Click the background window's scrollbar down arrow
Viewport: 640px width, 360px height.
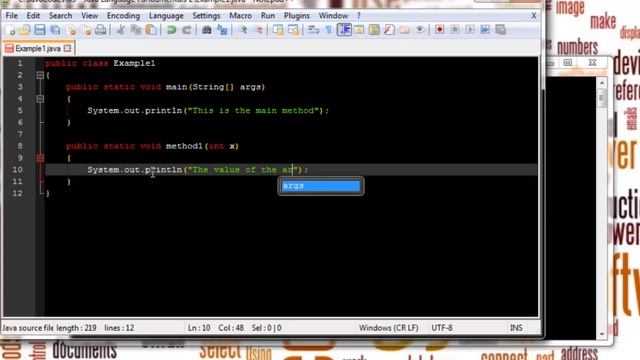[x=602, y=334]
